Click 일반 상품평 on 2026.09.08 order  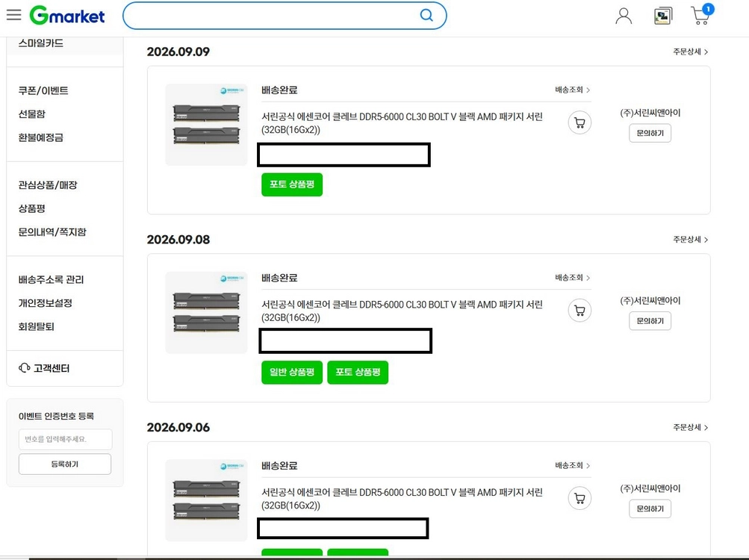[292, 373]
